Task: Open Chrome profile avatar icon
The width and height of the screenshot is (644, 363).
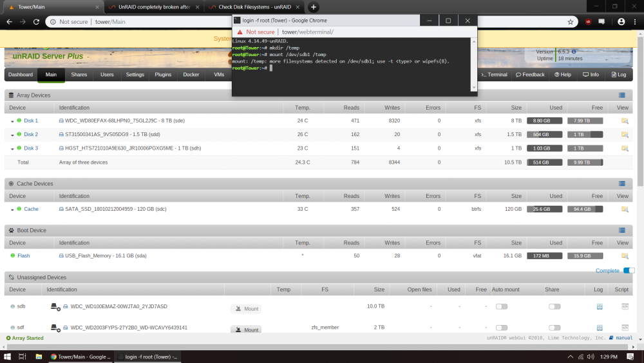Action: click(x=621, y=22)
